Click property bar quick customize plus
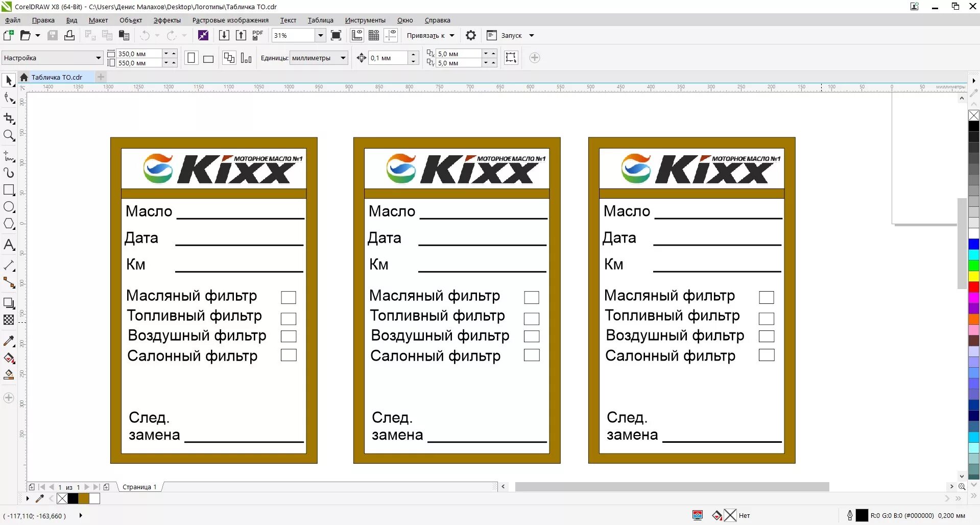980x525 pixels. click(x=535, y=58)
